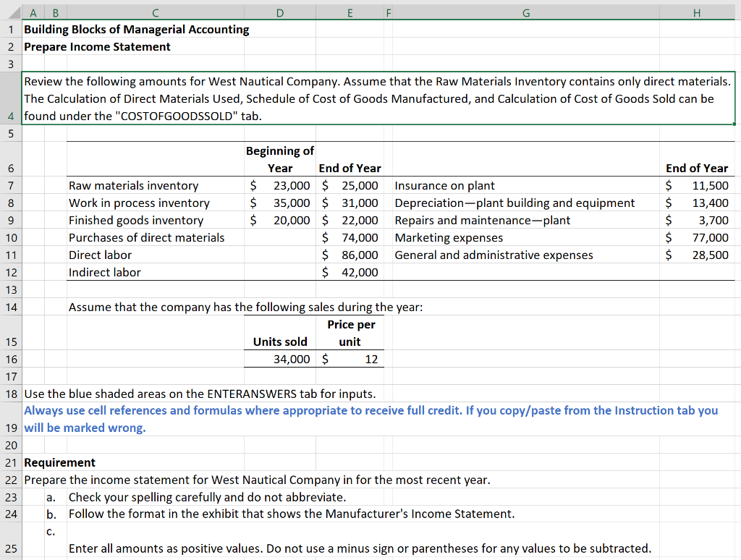This screenshot has height=560, width=741.
Task: Click the "Raw materials inventory" label cell
Action: (132, 185)
